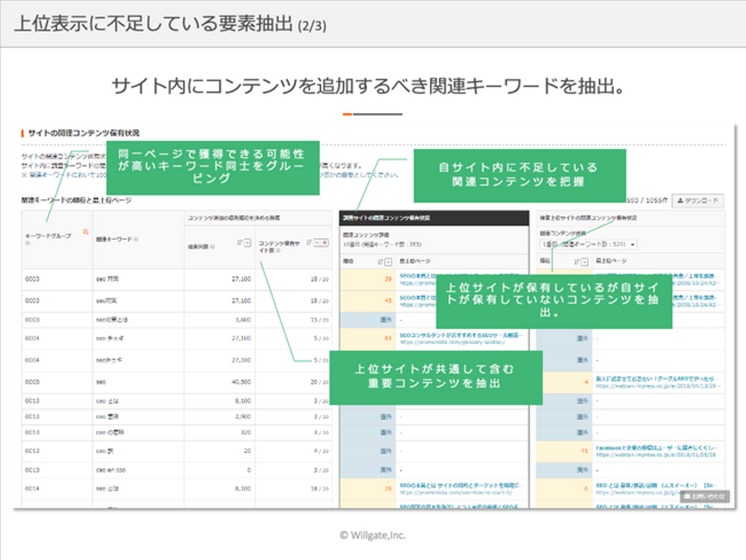This screenshot has height=560, width=746.
Task: Click the sort icon in 検索回数 column
Action: pos(239,242)
